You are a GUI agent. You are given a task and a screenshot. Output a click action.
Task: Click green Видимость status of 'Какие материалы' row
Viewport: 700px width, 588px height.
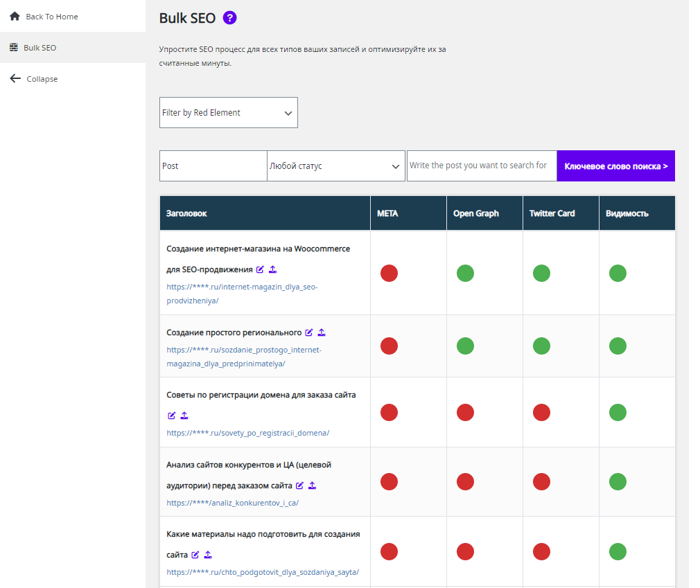click(x=618, y=551)
